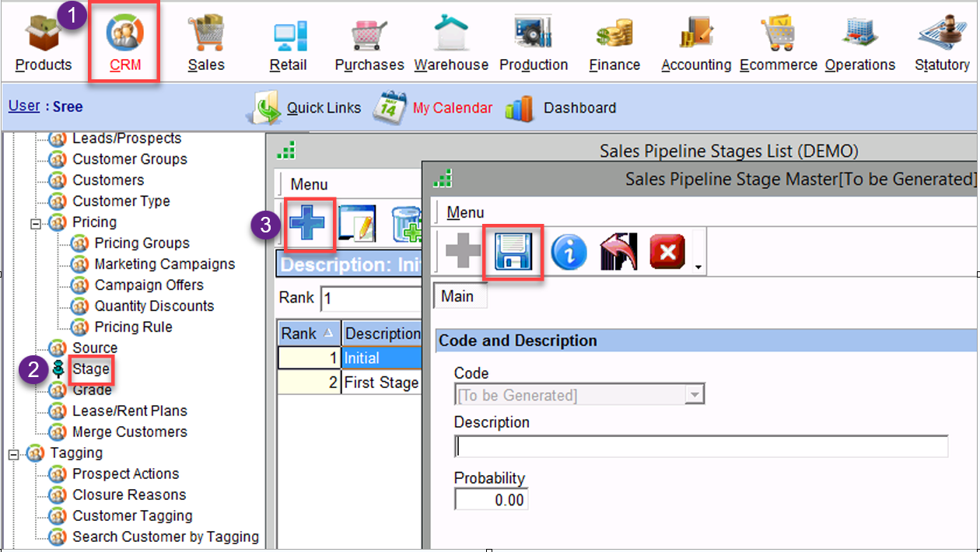Click the save floppy disk icon
This screenshot has width=980, height=552.
pos(513,252)
